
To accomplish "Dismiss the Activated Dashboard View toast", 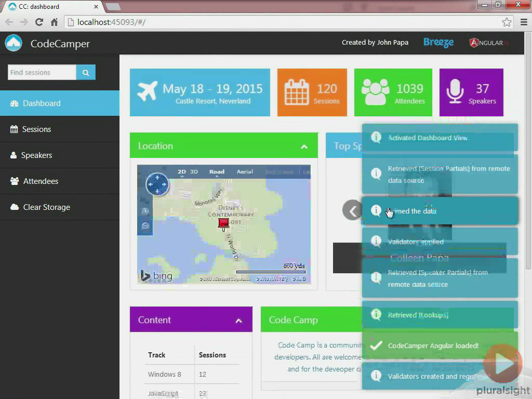I will (x=440, y=138).
